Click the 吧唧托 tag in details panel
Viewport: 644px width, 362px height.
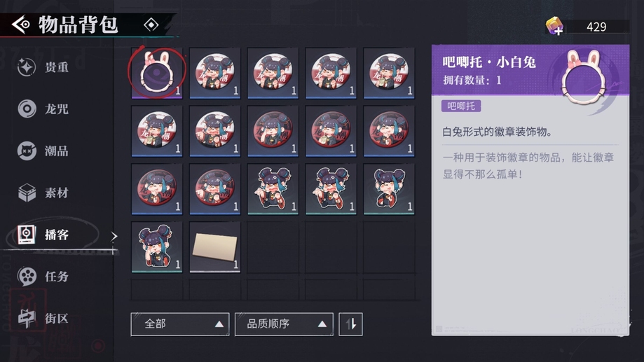click(x=461, y=106)
